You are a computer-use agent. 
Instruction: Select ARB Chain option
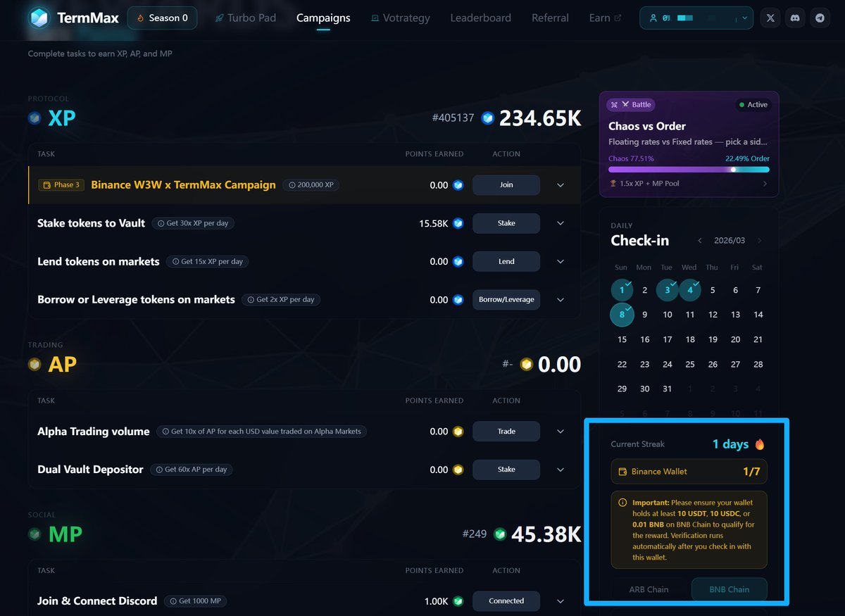pyautogui.click(x=649, y=589)
